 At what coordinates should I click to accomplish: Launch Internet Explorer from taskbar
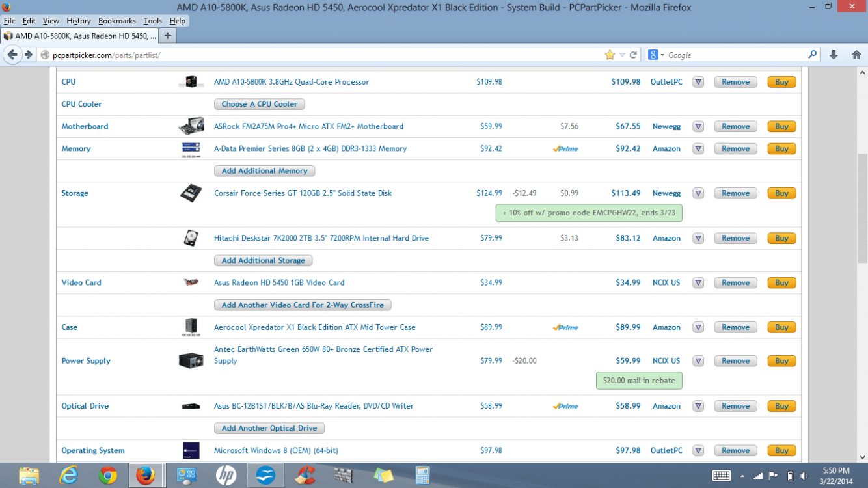pos(68,476)
